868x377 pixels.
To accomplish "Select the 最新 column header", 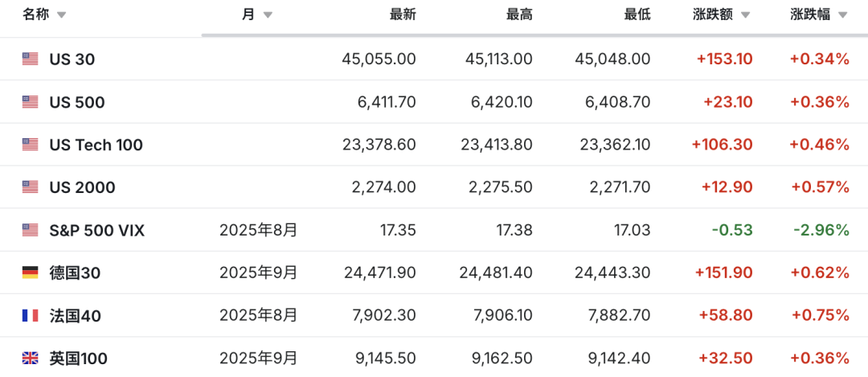I will point(403,14).
